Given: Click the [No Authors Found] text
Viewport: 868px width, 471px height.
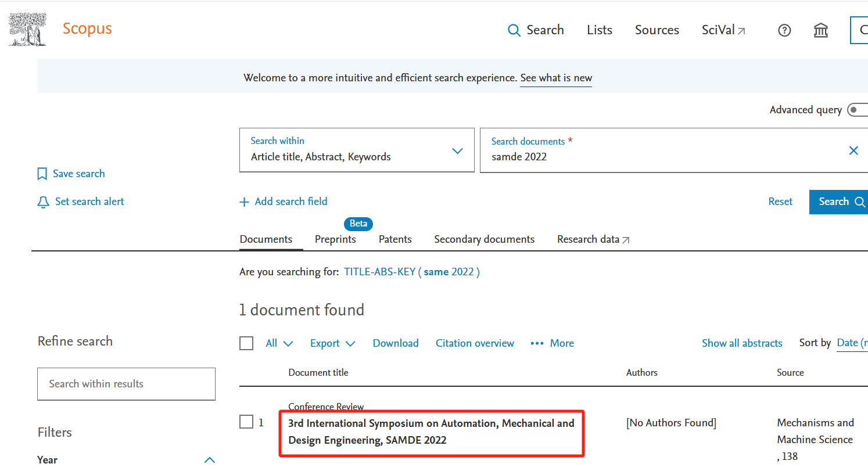Looking at the screenshot, I should coord(671,423).
